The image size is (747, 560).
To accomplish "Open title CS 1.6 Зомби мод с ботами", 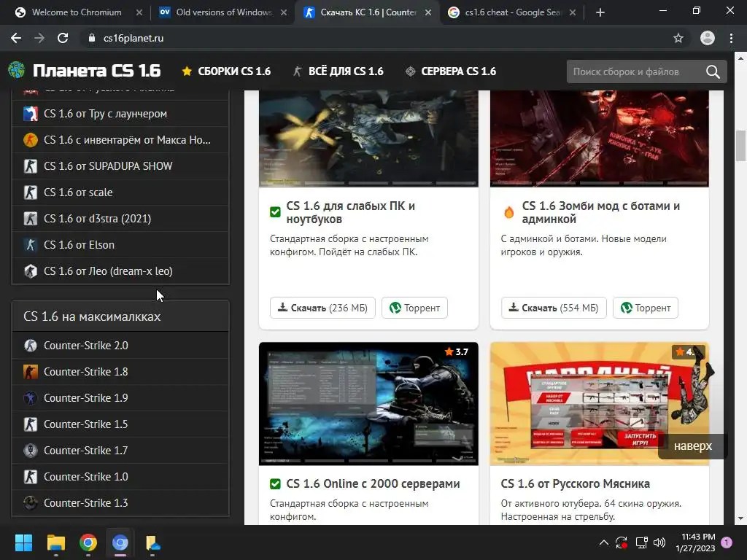I will [601, 212].
